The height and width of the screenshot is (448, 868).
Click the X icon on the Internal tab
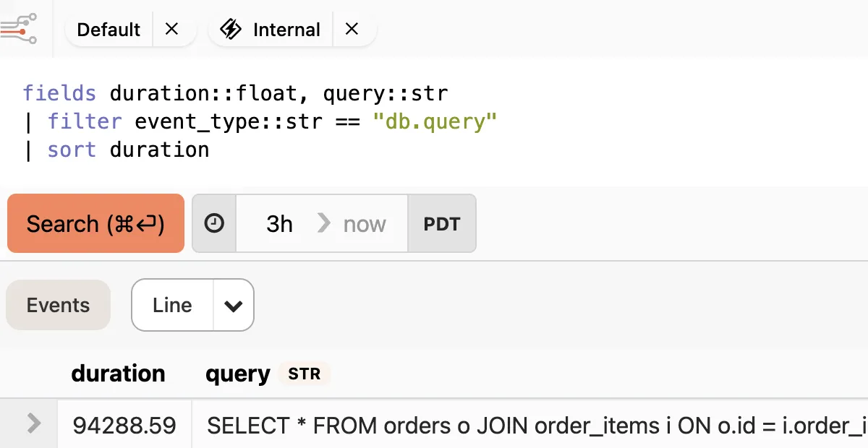pyautogui.click(x=352, y=30)
